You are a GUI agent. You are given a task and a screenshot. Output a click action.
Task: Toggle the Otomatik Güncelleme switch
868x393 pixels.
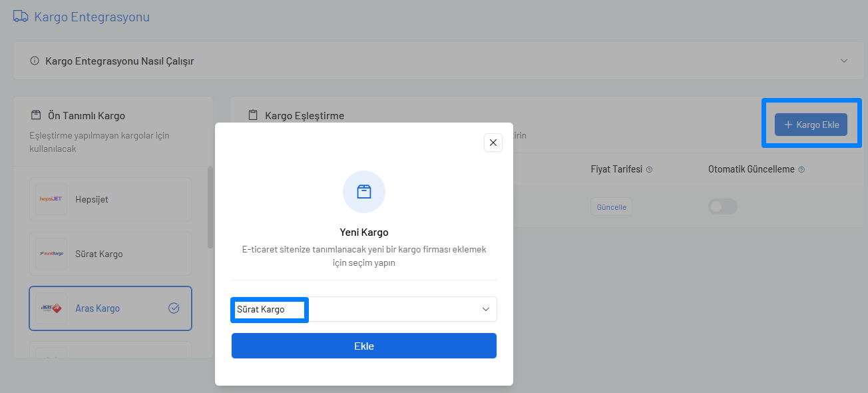tap(723, 206)
